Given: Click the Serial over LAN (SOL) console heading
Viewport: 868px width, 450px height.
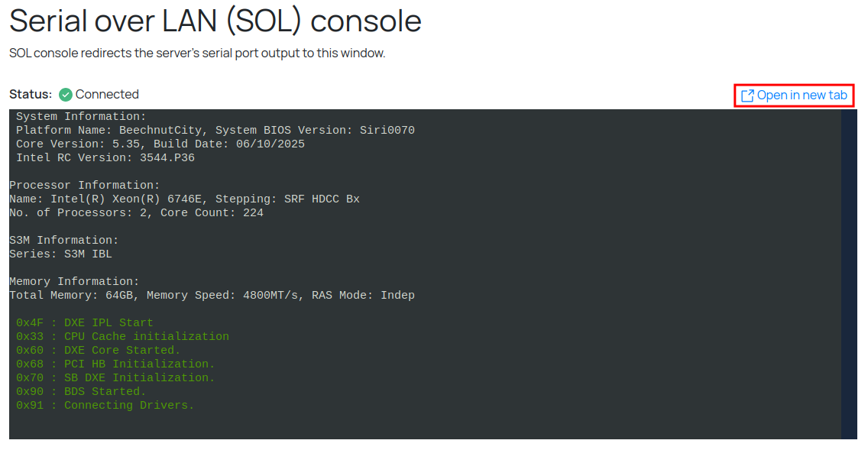Looking at the screenshot, I should pos(215,21).
